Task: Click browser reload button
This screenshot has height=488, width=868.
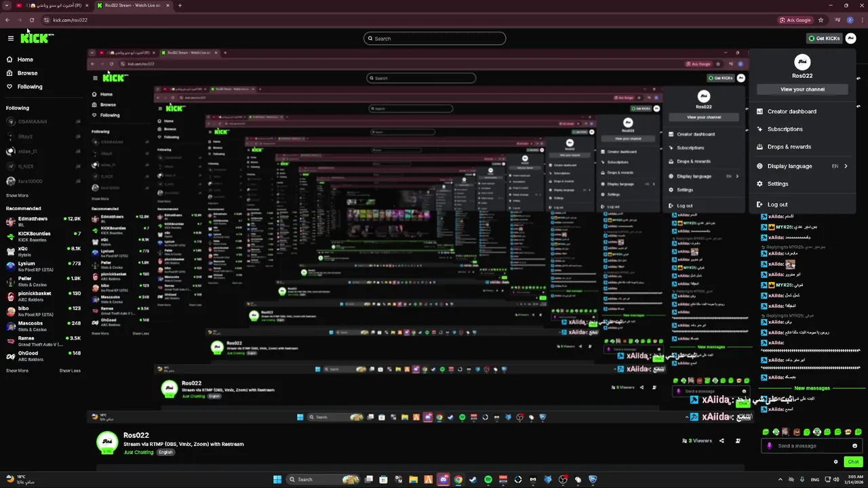Action: (x=31, y=20)
